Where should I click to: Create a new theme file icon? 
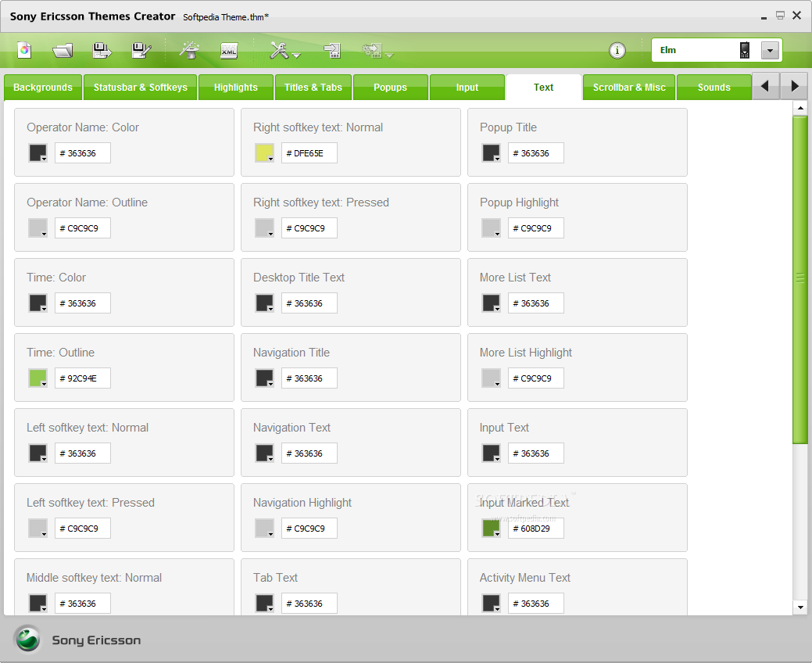tap(24, 50)
